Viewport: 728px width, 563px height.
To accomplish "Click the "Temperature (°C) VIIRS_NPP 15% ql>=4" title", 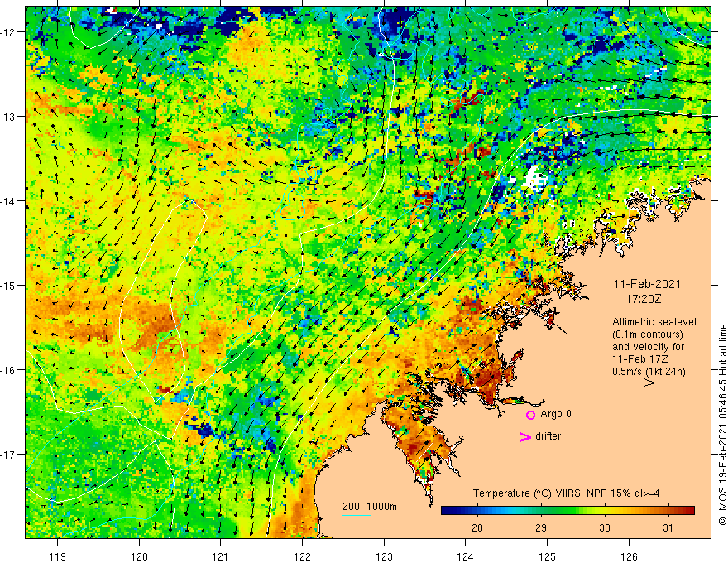I will (x=566, y=493).
